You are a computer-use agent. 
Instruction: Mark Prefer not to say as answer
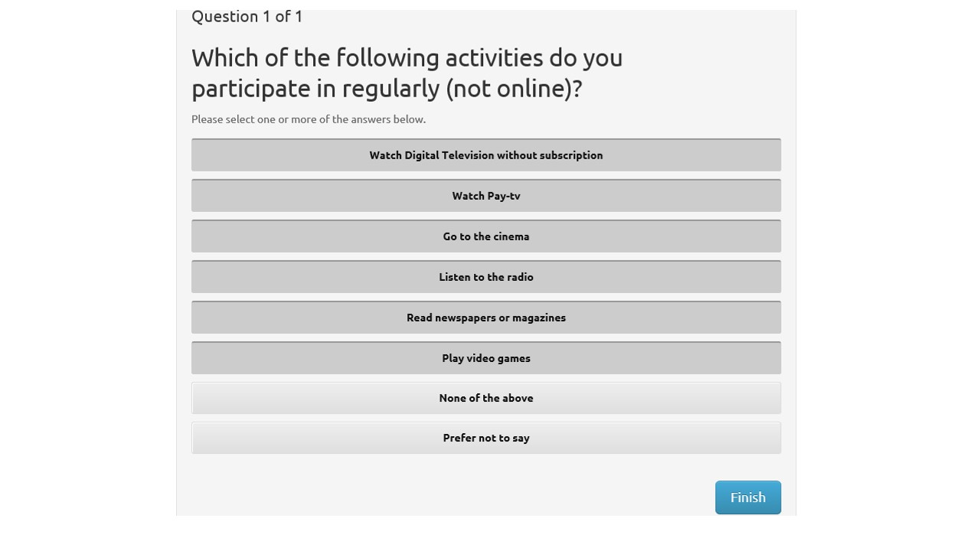coord(485,438)
